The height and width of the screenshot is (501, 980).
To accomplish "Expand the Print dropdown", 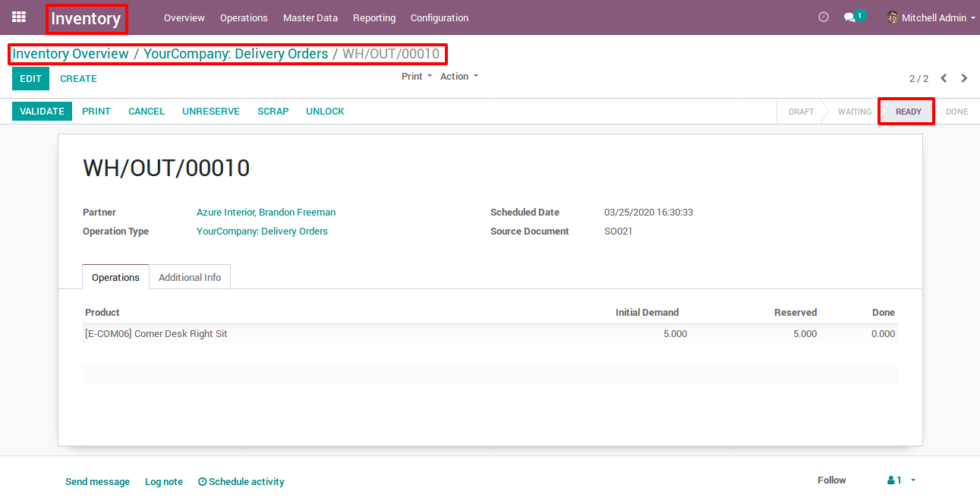I will point(417,76).
